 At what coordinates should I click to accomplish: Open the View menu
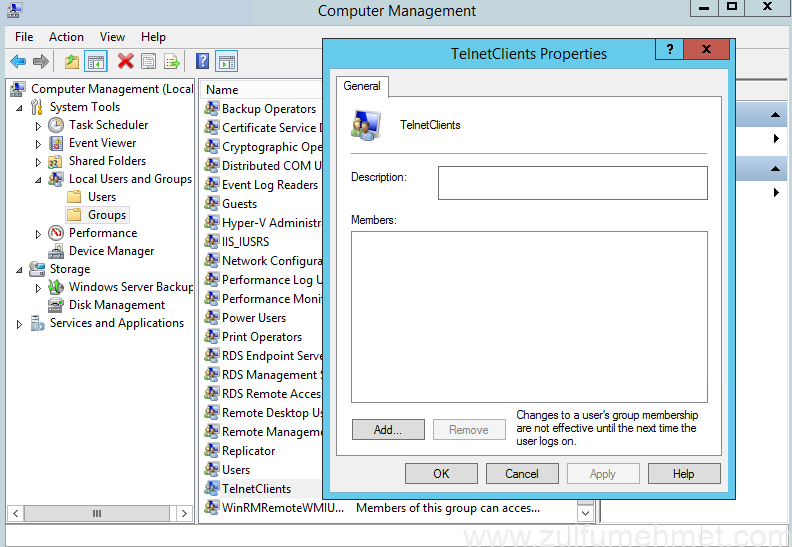click(112, 37)
